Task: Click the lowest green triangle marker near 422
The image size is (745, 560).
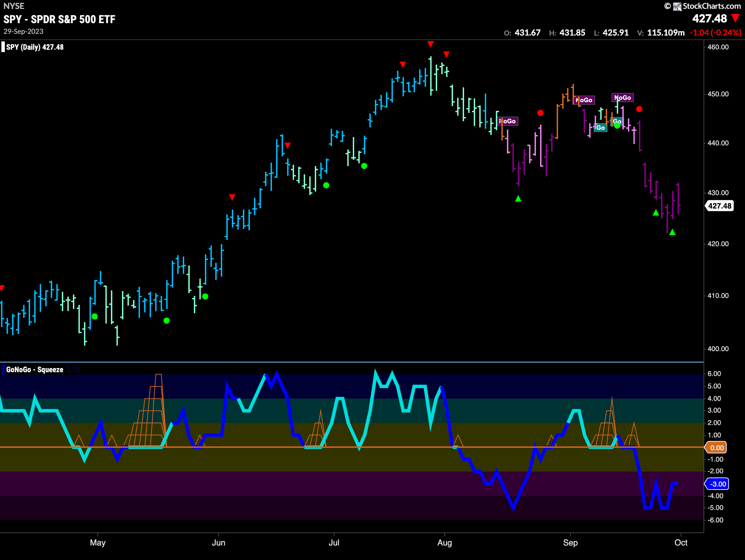Action: [672, 232]
